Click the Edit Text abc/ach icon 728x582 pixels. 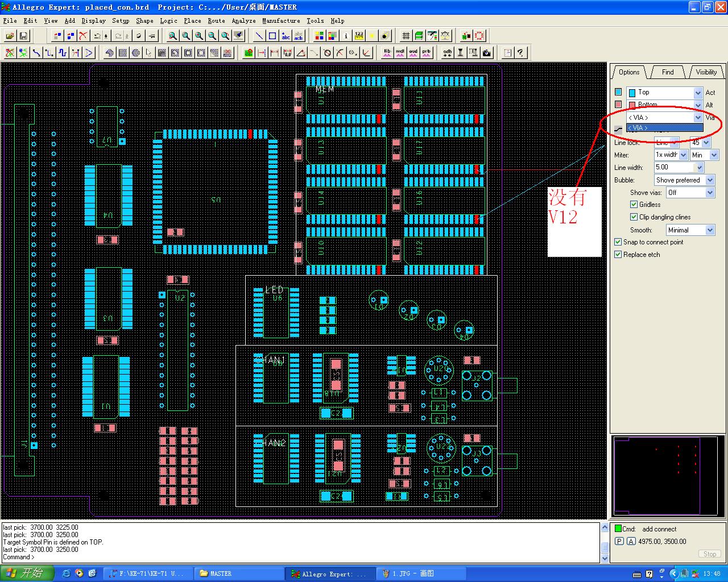pyautogui.click(x=299, y=36)
